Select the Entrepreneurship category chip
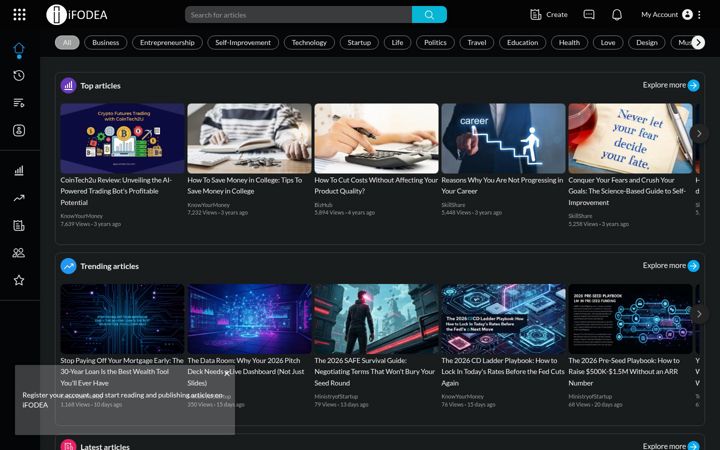The height and width of the screenshot is (450, 720). [x=167, y=43]
